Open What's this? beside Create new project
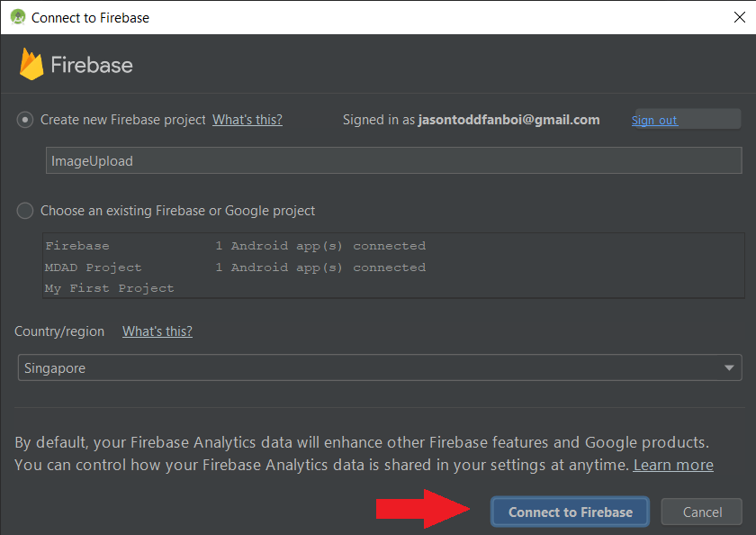Screen dimensions: 756x535 [247, 120]
